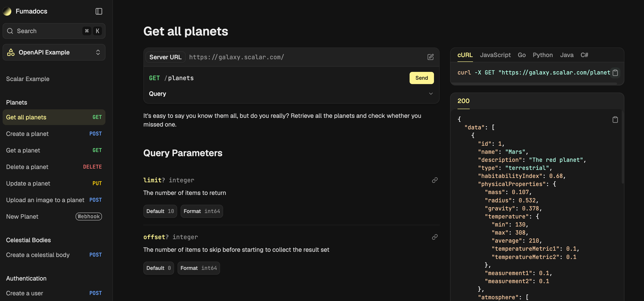This screenshot has width=644, height=301.
Task: Select the Python code tab
Action: pos(542,55)
